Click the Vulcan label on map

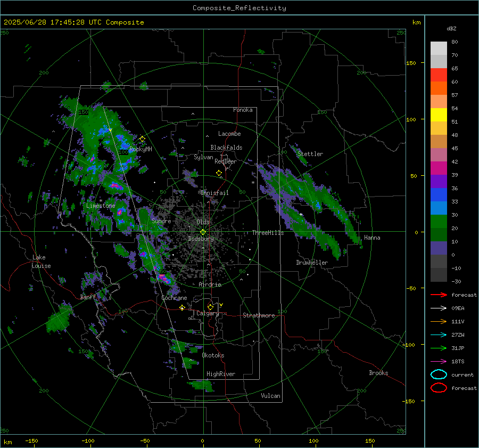coord(270,396)
